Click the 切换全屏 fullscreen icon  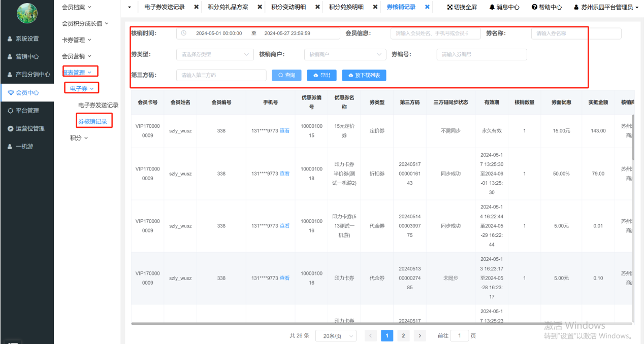click(450, 8)
